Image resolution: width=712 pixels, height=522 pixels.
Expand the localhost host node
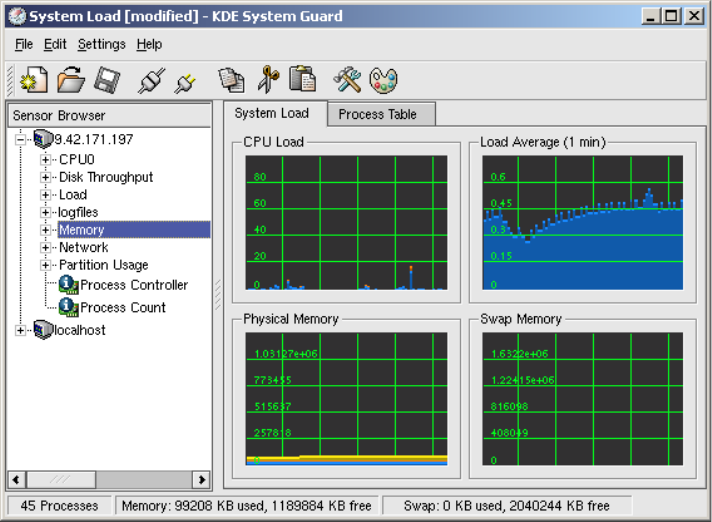[21, 330]
